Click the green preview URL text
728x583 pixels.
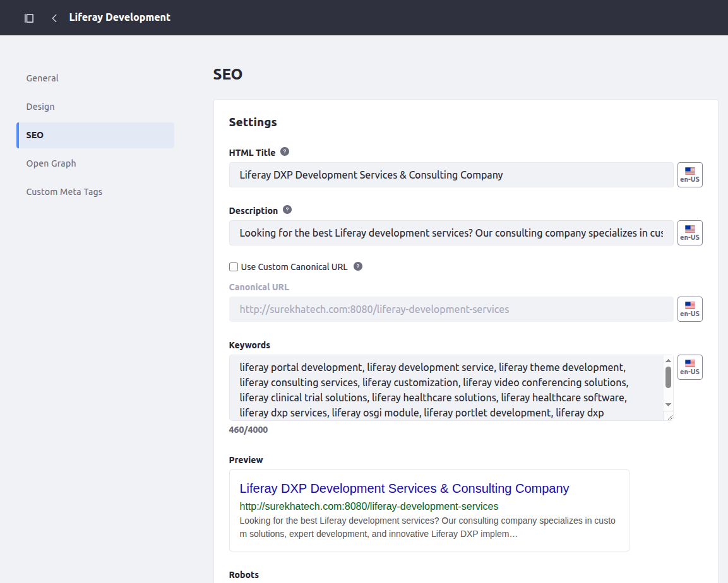click(x=369, y=507)
